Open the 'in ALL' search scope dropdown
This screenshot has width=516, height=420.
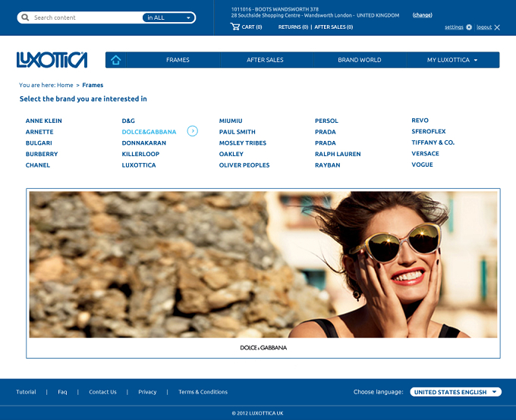point(168,17)
